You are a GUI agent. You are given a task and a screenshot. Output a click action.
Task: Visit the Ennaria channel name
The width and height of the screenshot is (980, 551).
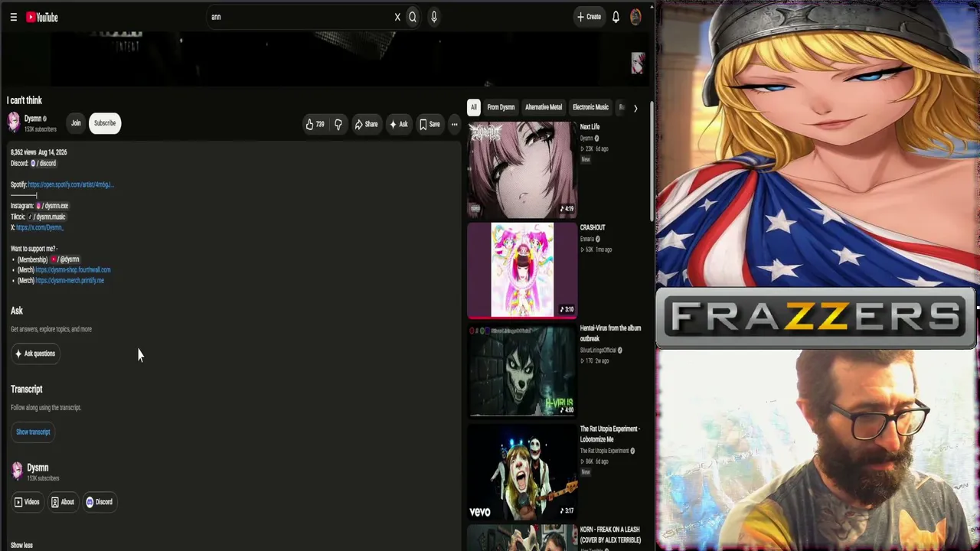587,239
